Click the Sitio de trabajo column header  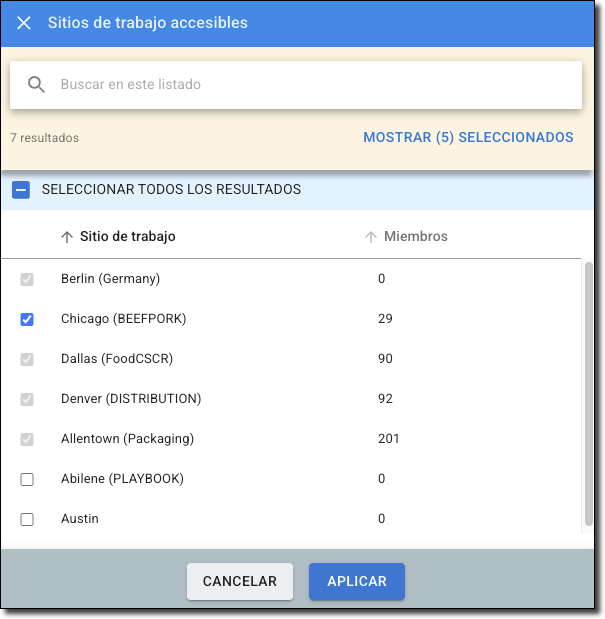coord(127,237)
